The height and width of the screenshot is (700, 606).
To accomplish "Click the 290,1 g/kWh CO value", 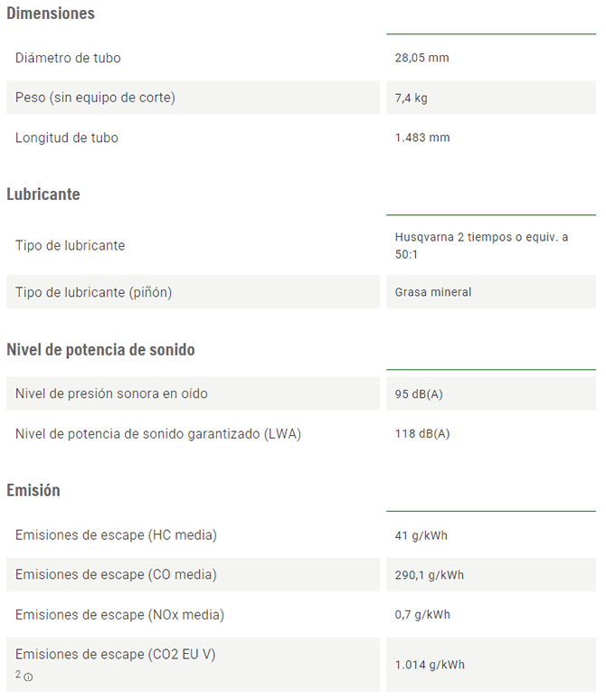I will 430,574.
